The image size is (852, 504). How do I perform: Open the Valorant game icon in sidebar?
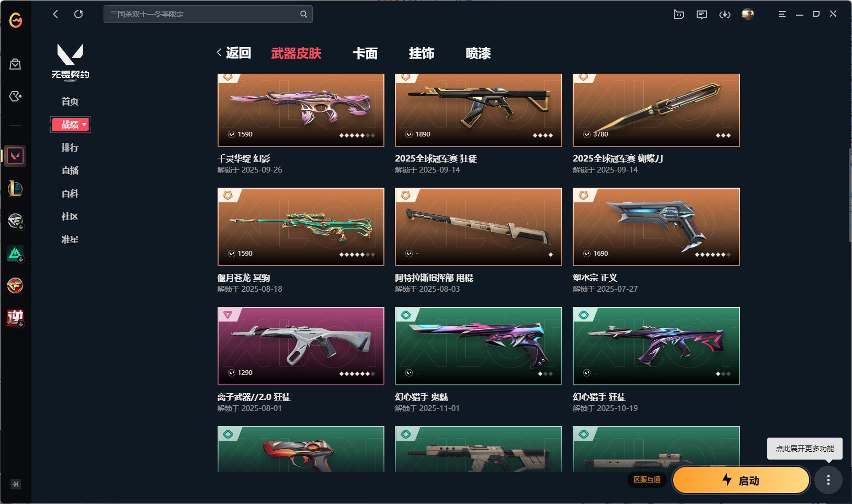pyautogui.click(x=15, y=156)
